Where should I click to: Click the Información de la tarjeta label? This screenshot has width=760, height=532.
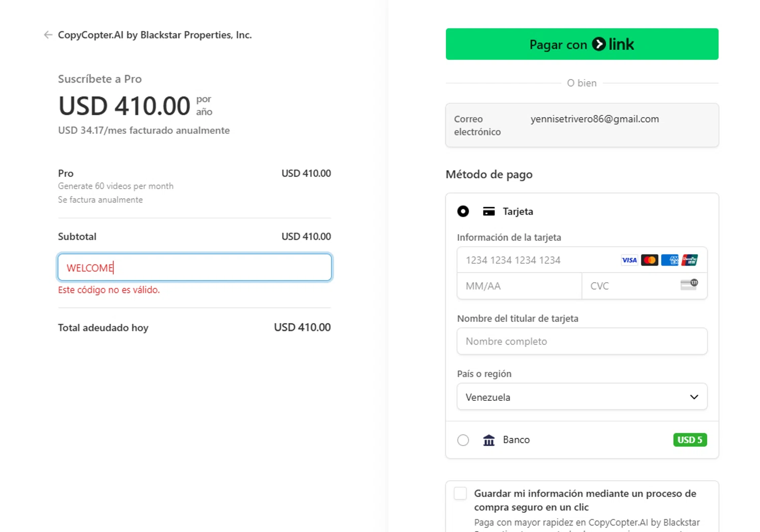tap(509, 238)
